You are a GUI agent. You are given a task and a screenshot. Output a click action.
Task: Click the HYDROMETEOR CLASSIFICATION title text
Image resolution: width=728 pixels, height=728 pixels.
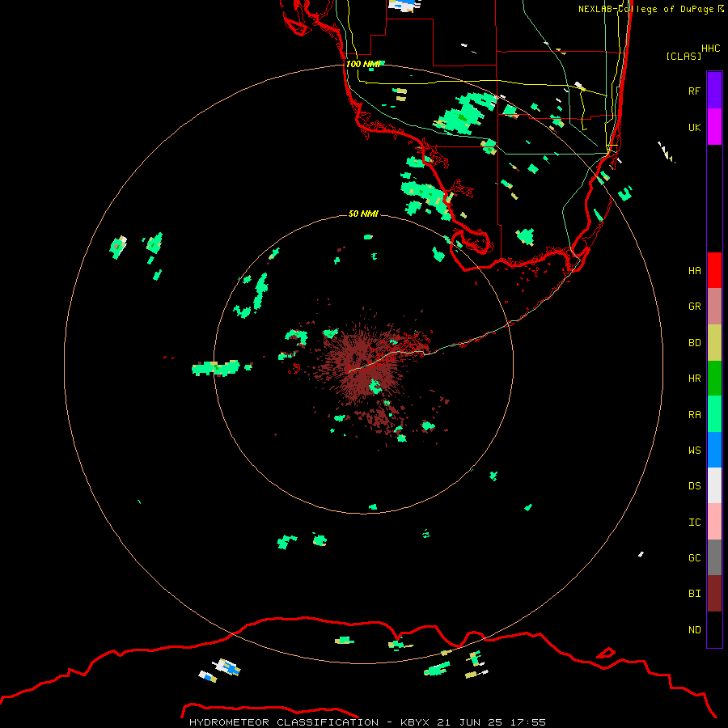284,722
